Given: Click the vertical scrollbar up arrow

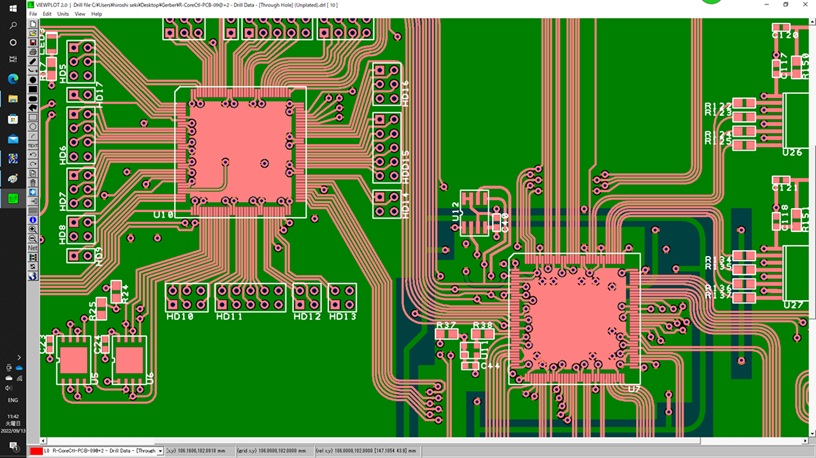Looking at the screenshot, I should coord(807,22).
